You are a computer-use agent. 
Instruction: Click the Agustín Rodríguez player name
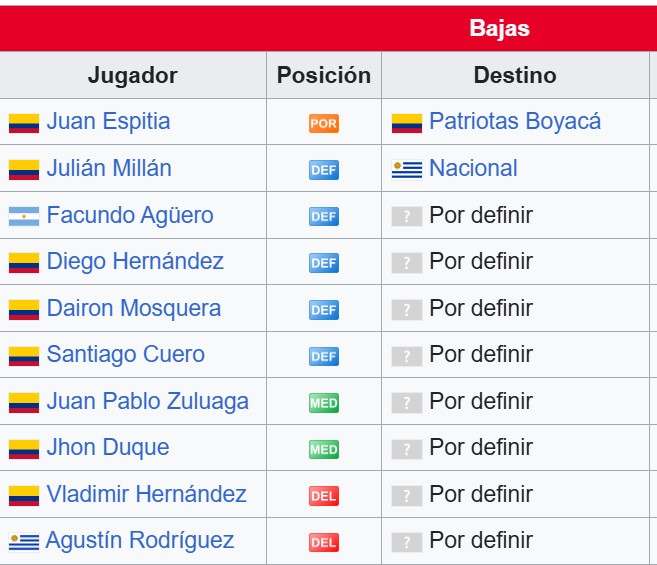[140, 540]
